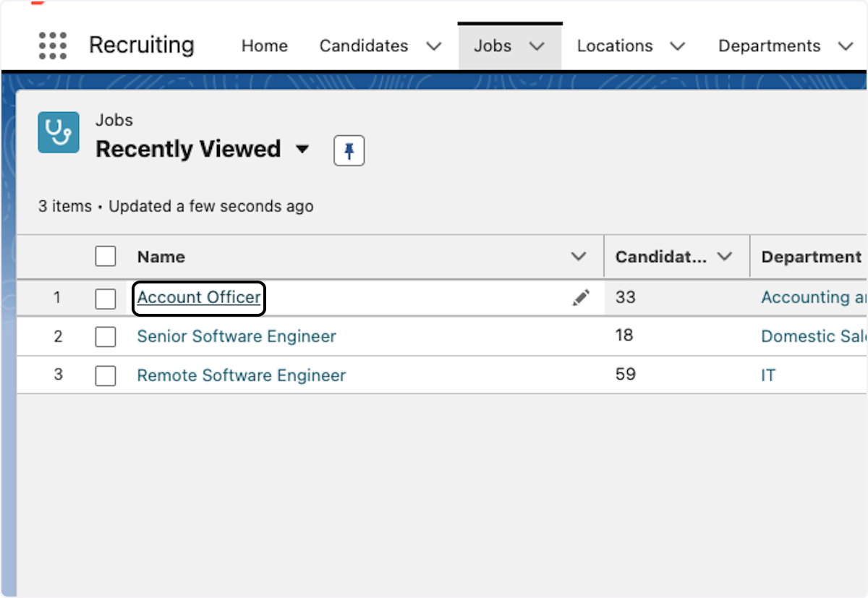Click the Jobs object icon next to header
The height and width of the screenshot is (598, 868).
[58, 132]
